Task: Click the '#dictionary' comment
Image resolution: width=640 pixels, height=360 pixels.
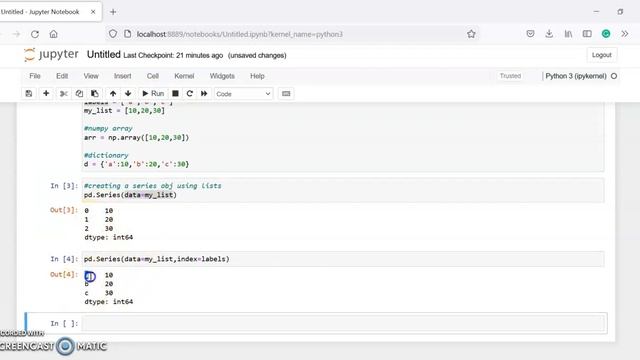Action: [106, 155]
